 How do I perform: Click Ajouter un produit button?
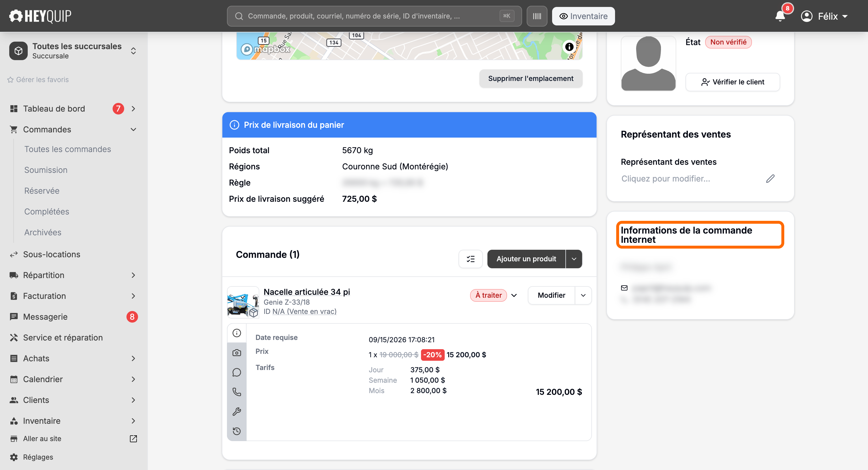[x=526, y=259]
